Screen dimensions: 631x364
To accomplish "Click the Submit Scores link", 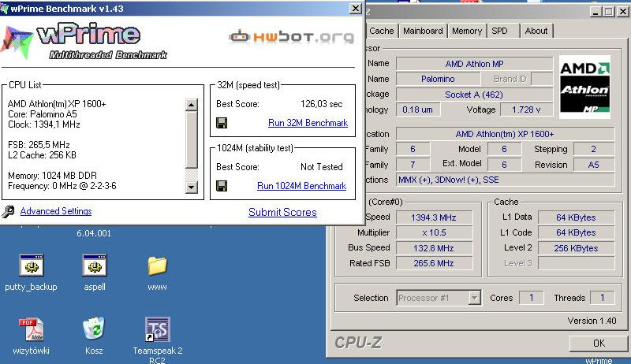I will [x=282, y=213].
